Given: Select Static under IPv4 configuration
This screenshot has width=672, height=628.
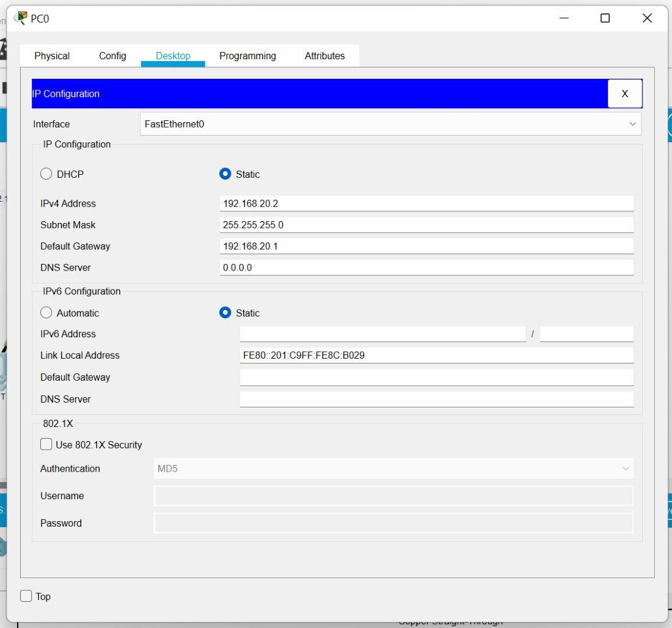Looking at the screenshot, I should tap(225, 174).
